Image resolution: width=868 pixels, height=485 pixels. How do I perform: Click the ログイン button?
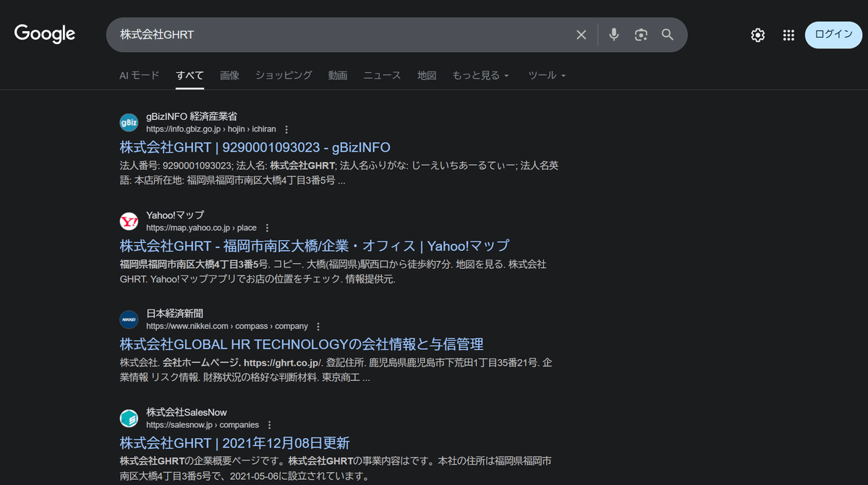833,35
